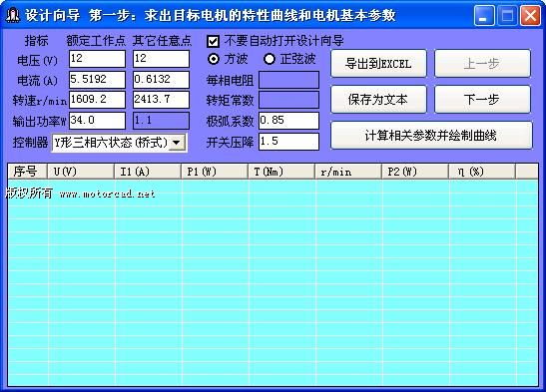Click the P2(W) column header
Image resolution: width=546 pixels, height=392 pixels.
[x=415, y=172]
